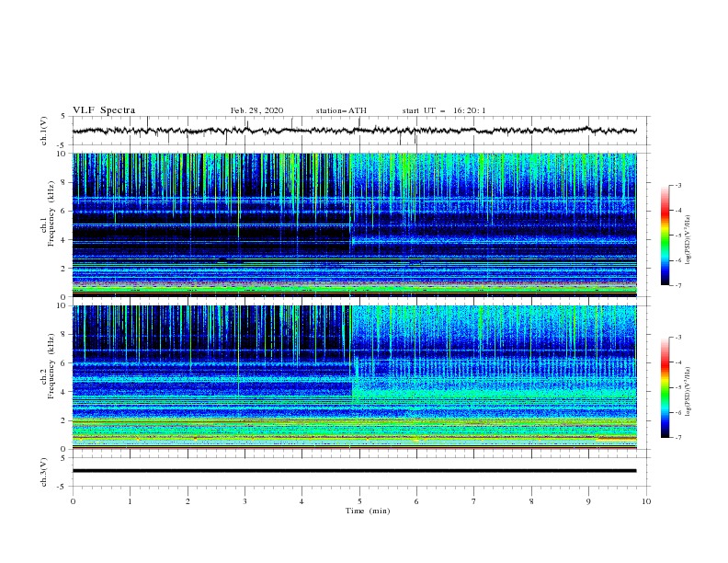The image size is (728, 563).
Task: Click time axis tick label "0"
Action: [x=73, y=501]
